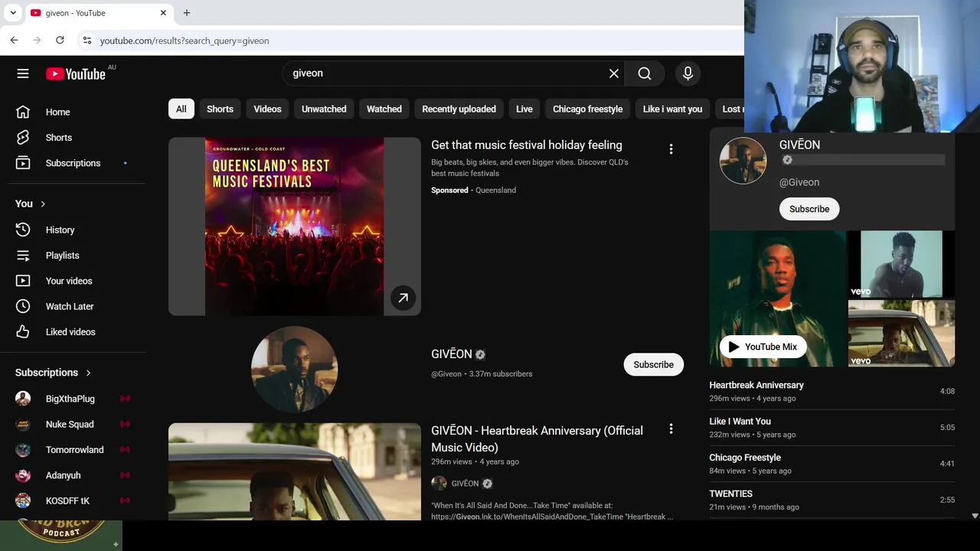Select the Videos filter chip
This screenshot has height=551, width=980.
click(x=267, y=109)
